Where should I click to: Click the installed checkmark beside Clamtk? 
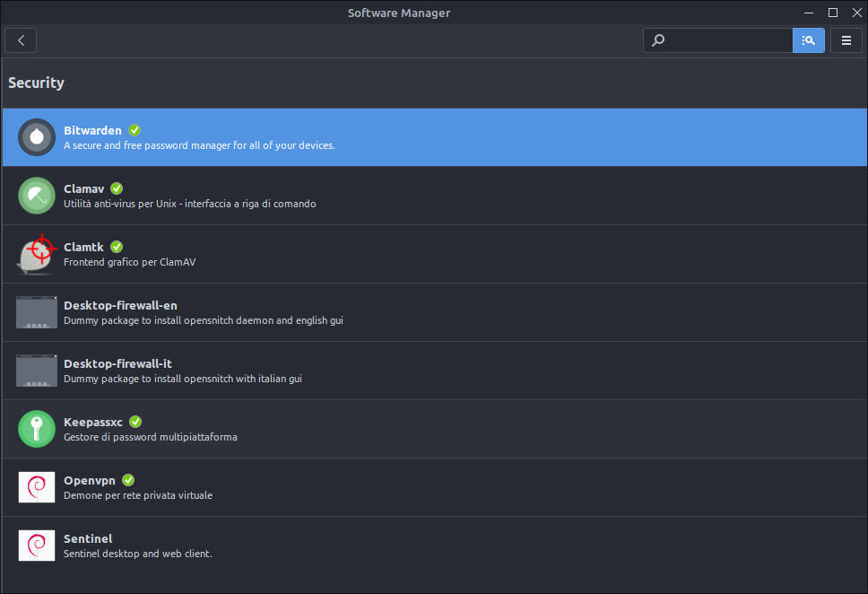point(117,247)
